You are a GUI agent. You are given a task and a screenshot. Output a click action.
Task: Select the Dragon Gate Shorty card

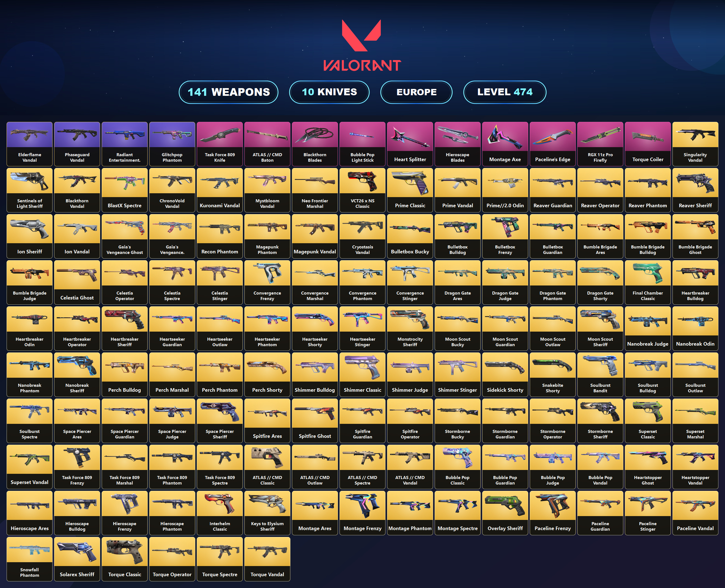[600, 282]
